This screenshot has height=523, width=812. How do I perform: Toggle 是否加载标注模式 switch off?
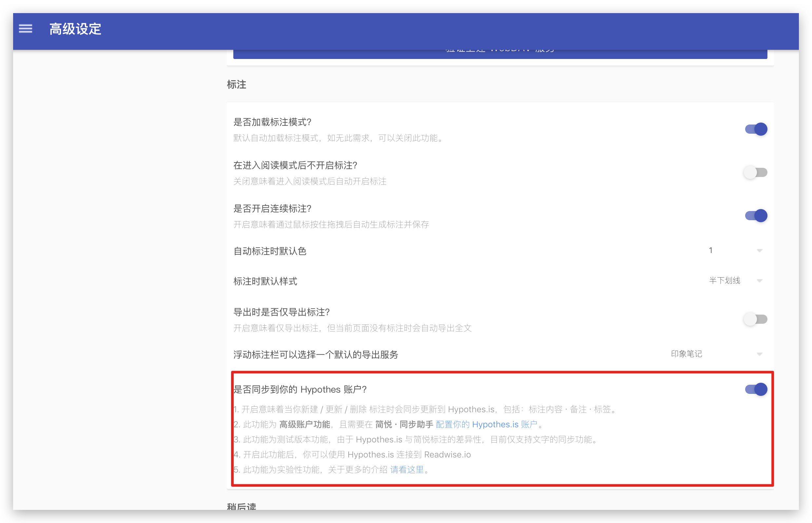coord(756,129)
